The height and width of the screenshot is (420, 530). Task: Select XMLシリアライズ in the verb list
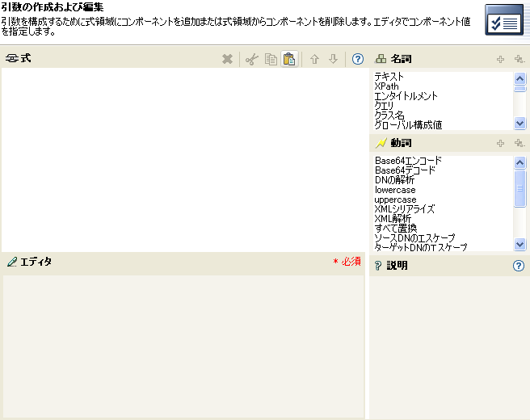(x=405, y=209)
